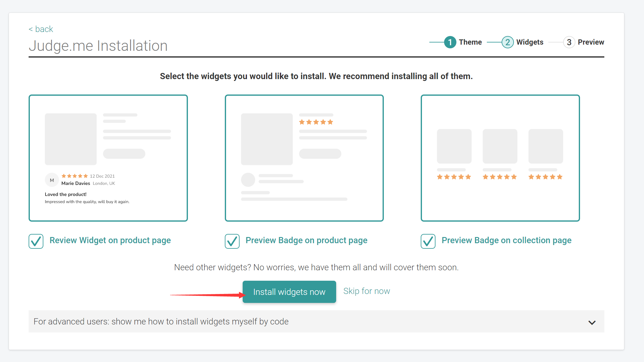Select the product page badge preview card
The width and height of the screenshot is (644, 362).
coord(304,158)
